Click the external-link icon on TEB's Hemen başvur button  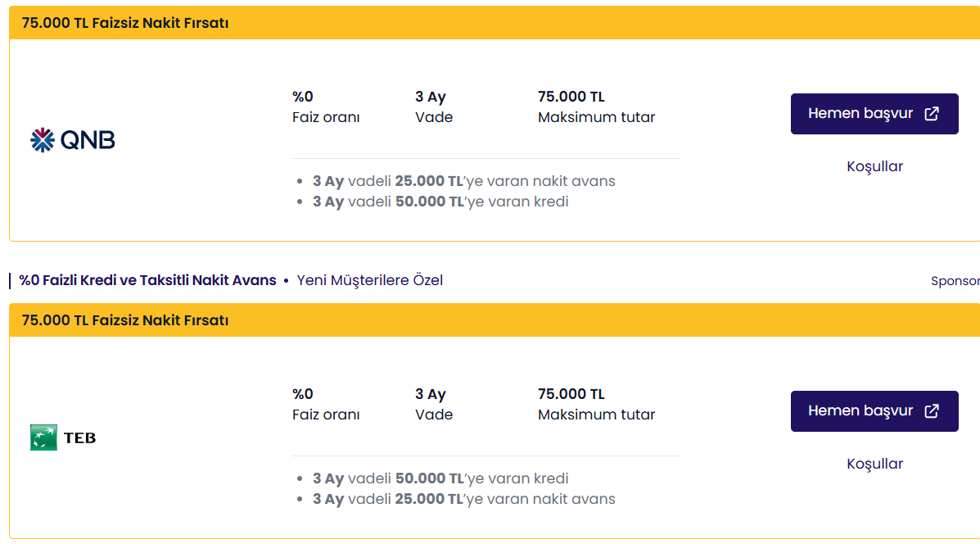click(931, 410)
